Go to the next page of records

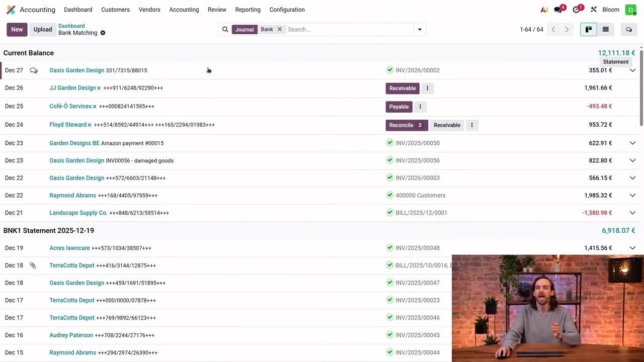click(x=567, y=30)
